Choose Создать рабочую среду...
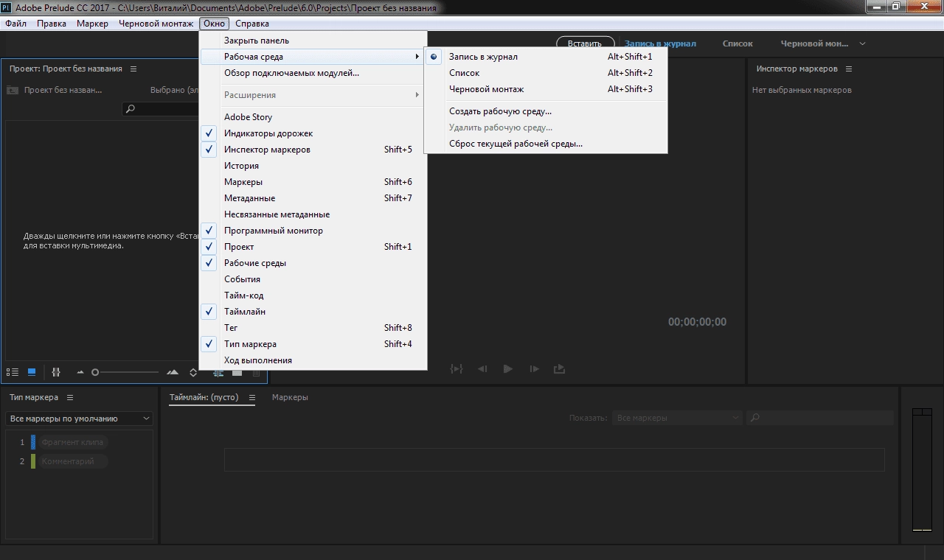 point(546,111)
